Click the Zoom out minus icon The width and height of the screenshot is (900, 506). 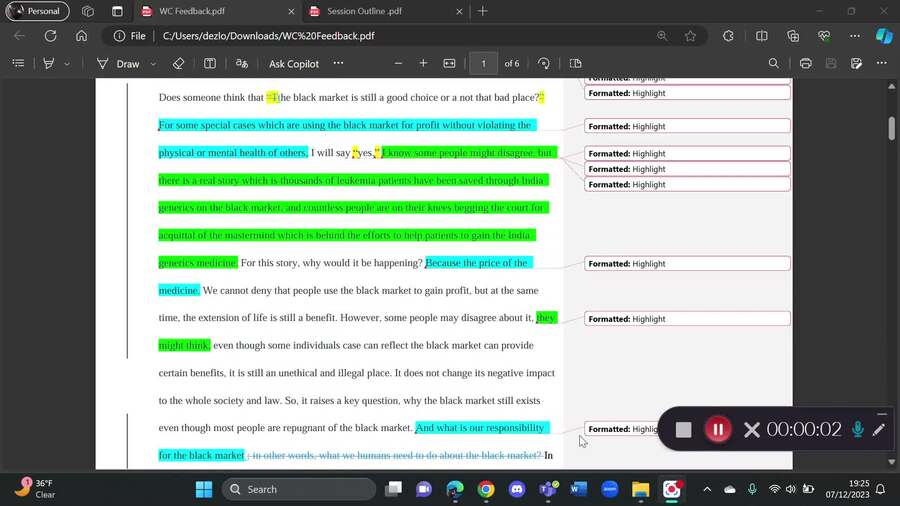click(398, 63)
